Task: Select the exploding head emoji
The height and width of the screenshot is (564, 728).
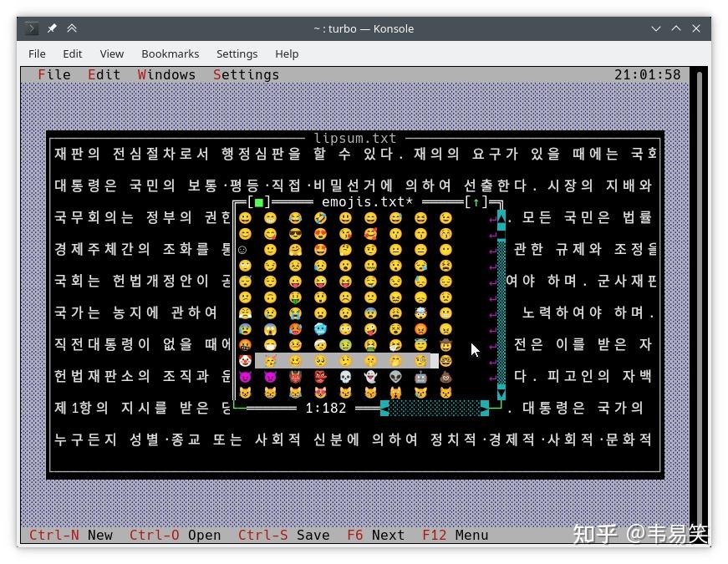Action: coord(420,313)
